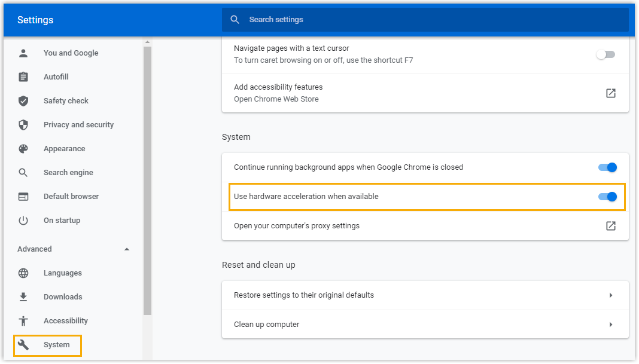Open Chrome Web Store external link icon
This screenshot has height=364, width=639.
pos(610,93)
